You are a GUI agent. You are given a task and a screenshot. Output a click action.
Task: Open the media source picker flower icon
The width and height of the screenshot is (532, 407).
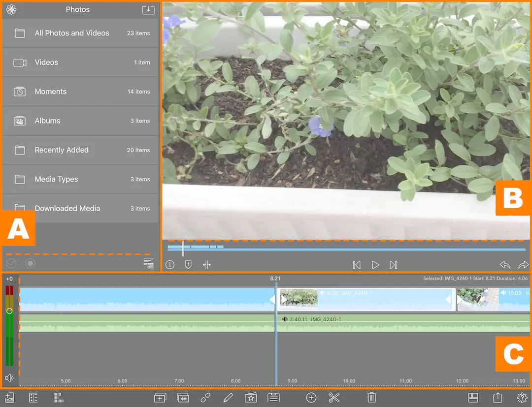[11, 10]
